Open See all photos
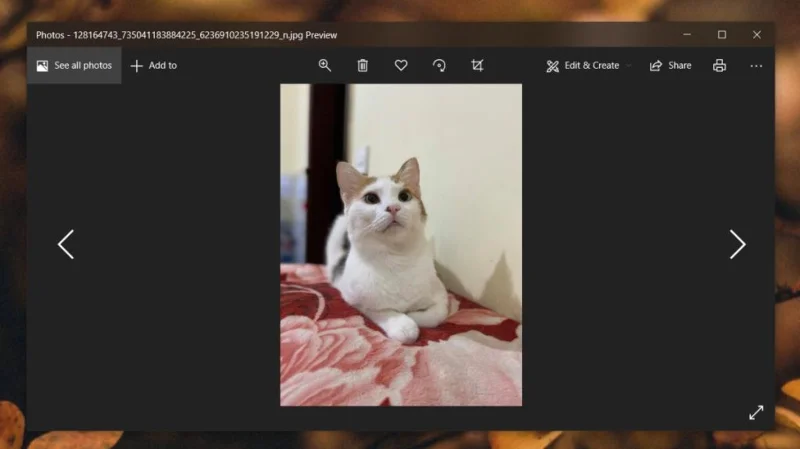This screenshot has height=449, width=800. (74, 65)
